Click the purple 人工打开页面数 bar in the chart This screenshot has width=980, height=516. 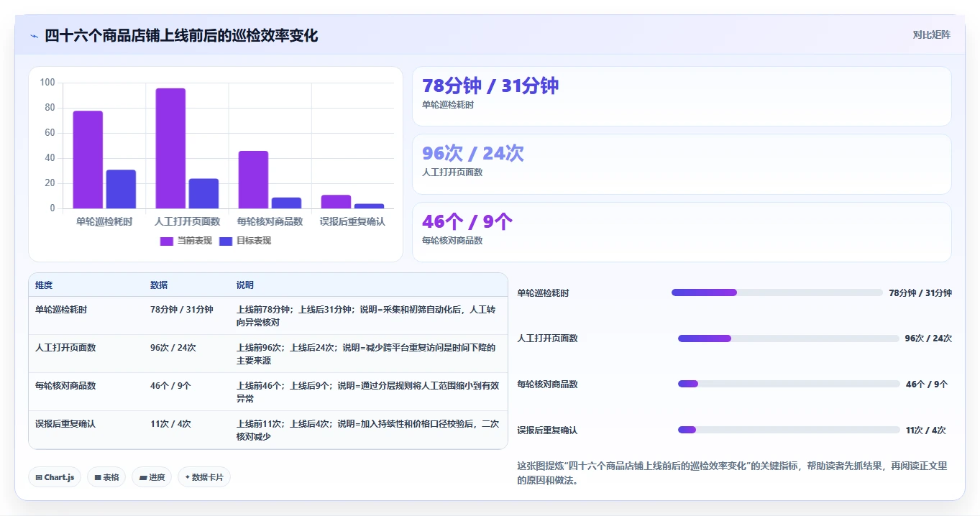click(170, 148)
